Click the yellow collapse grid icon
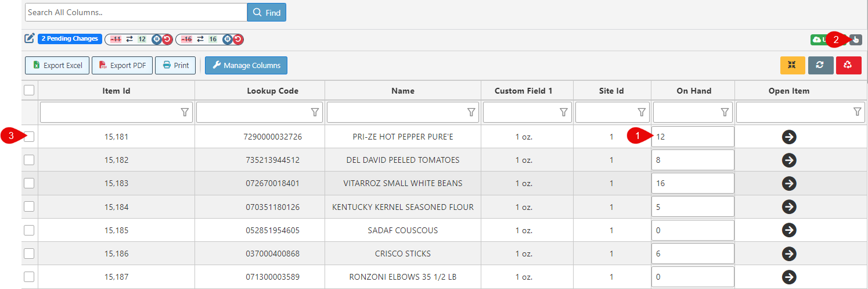This screenshot has height=289, width=868. click(x=792, y=65)
